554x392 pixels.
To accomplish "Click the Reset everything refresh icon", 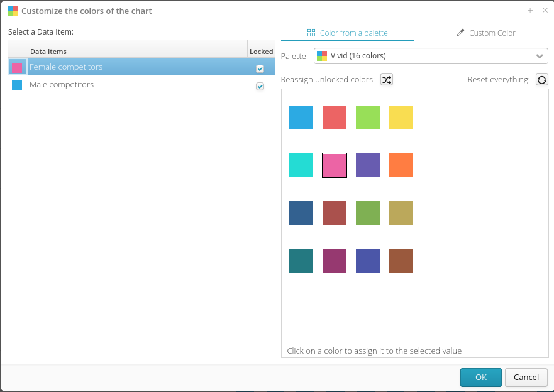I will 541,80.
